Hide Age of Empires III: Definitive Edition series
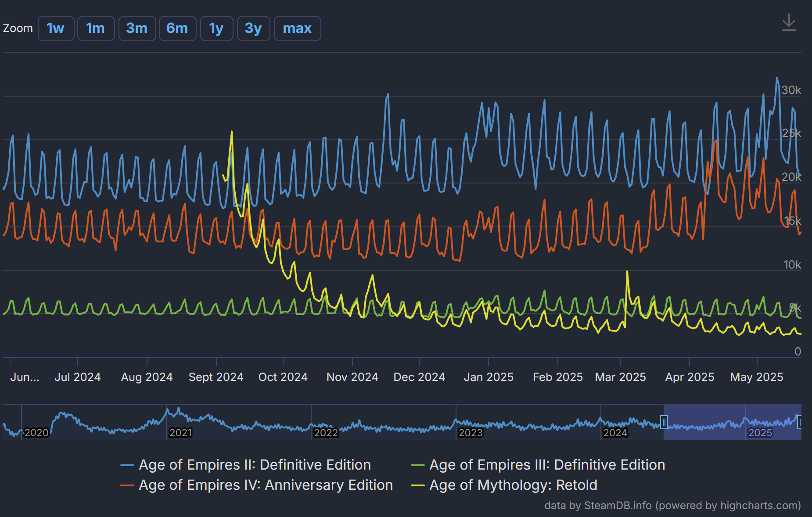The image size is (812, 517). point(547,465)
